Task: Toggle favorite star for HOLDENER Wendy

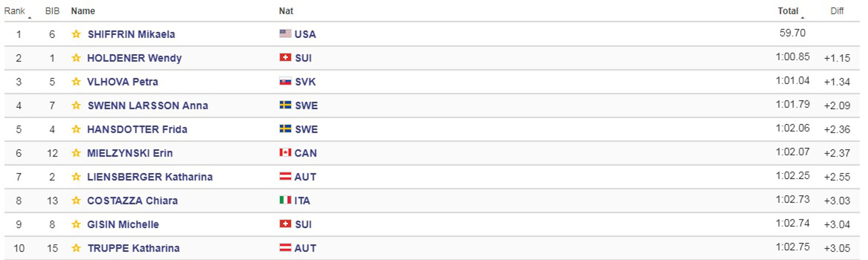Action: 76,58
